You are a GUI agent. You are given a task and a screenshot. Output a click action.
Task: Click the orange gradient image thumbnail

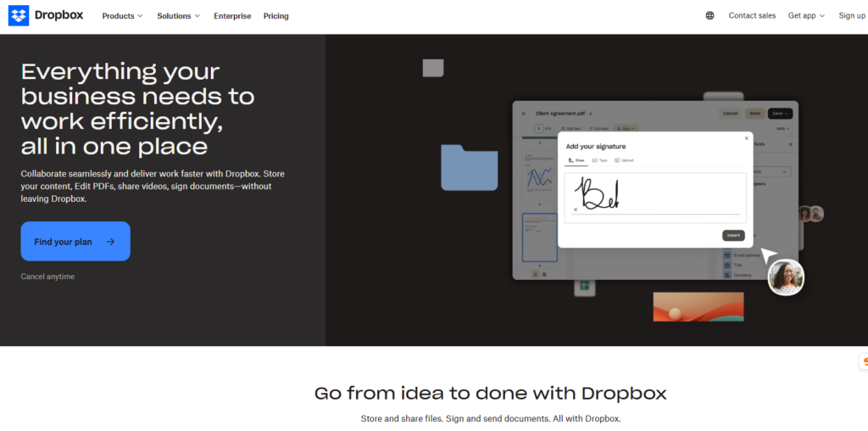point(698,306)
